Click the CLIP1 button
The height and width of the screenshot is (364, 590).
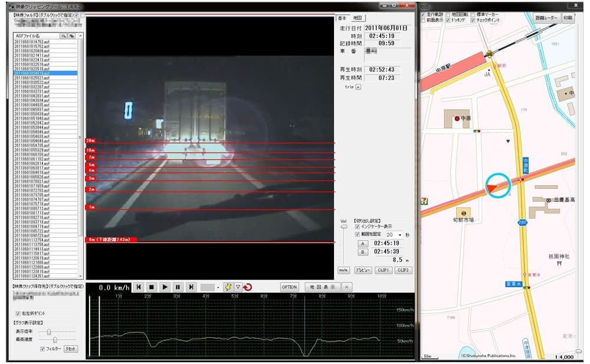383,270
